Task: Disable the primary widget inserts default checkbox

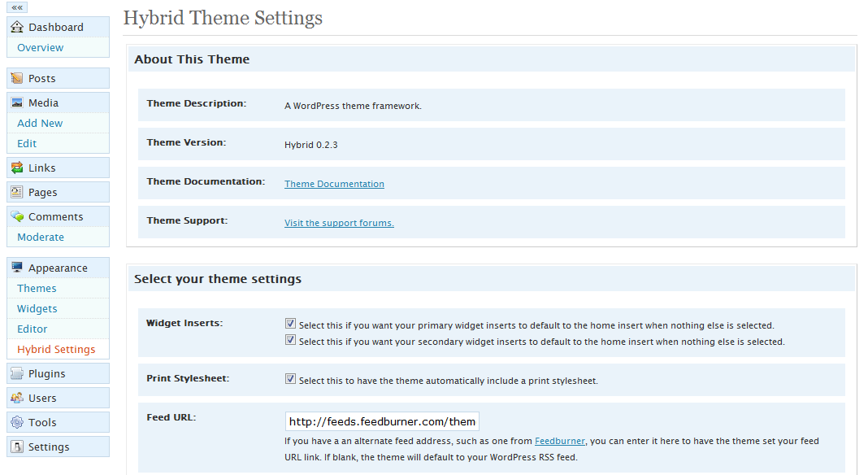Action: tap(290, 323)
